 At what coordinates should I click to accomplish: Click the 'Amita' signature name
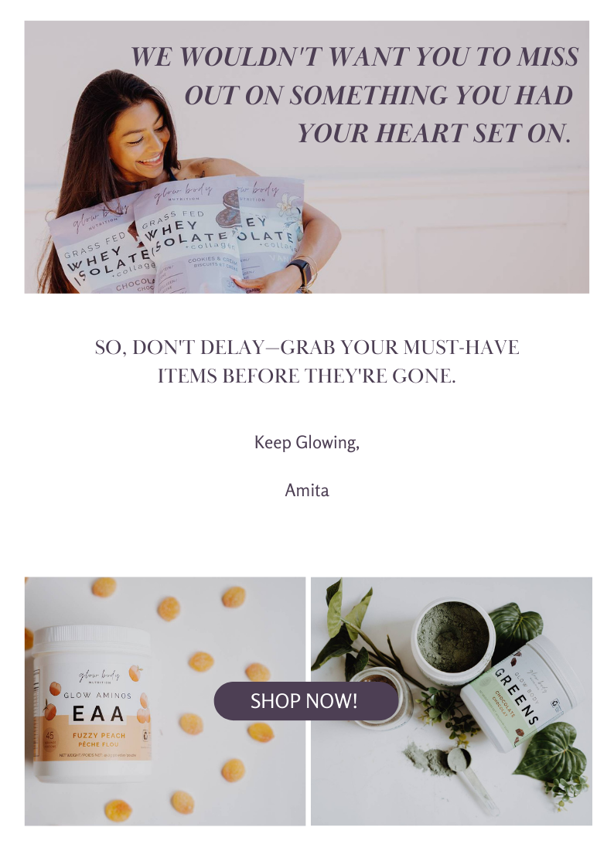(307, 491)
